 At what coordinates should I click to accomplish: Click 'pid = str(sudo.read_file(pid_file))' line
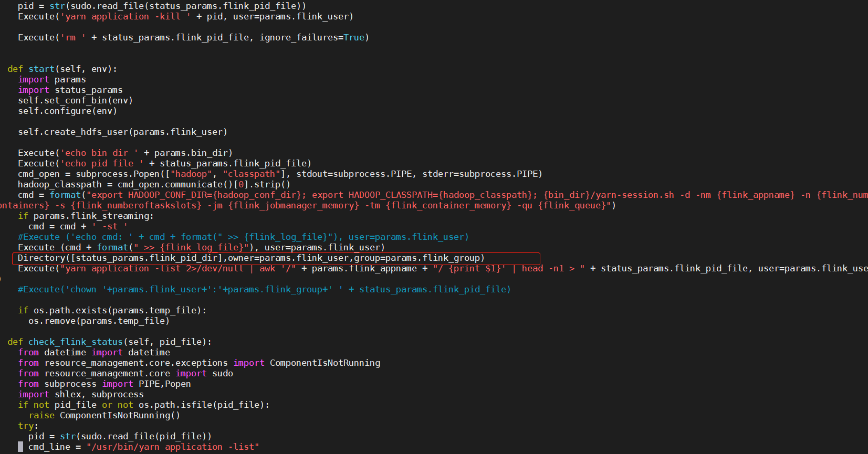coord(120,436)
